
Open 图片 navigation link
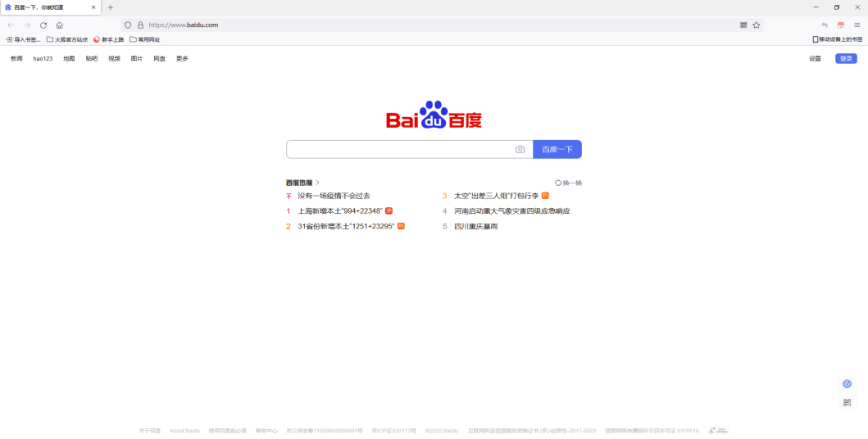coord(137,59)
